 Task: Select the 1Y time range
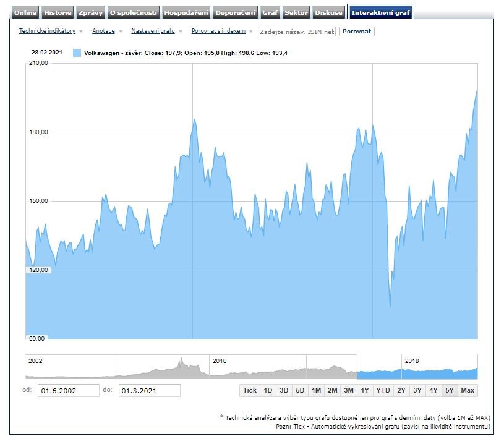click(365, 390)
